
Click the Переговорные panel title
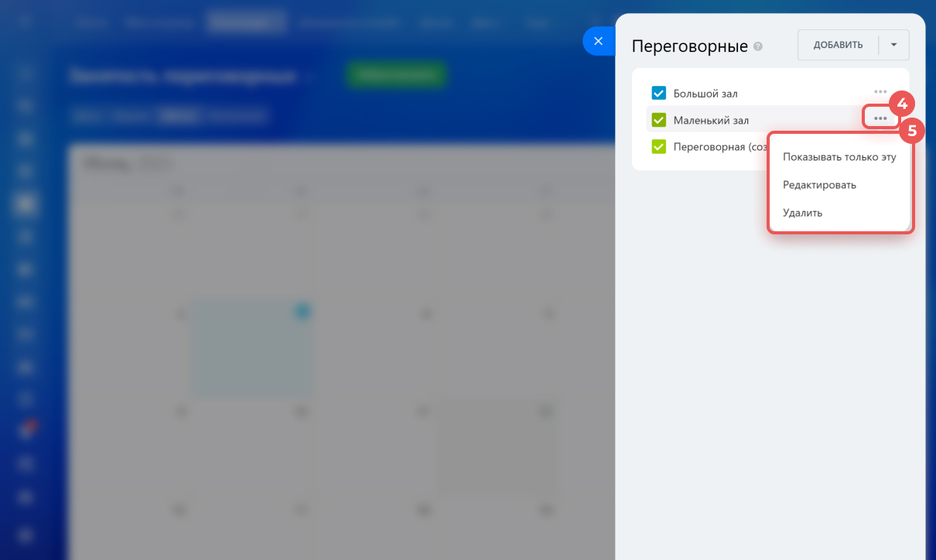click(690, 46)
